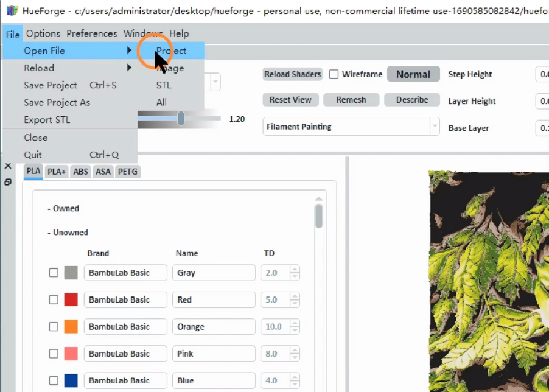This screenshot has width=549, height=392.
Task: Click the HueForge app icon in title bar
Action: [x=11, y=10]
